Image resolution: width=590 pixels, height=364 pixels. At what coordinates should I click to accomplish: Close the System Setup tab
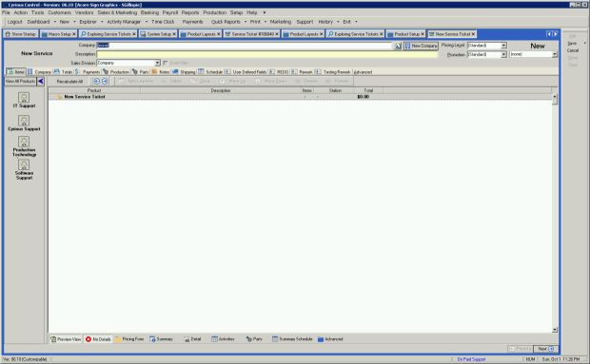pos(174,34)
